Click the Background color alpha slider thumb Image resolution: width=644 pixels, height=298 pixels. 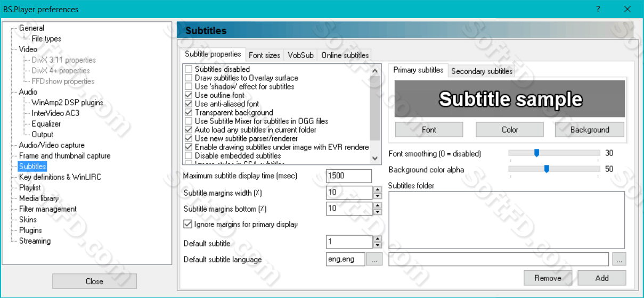(x=547, y=169)
